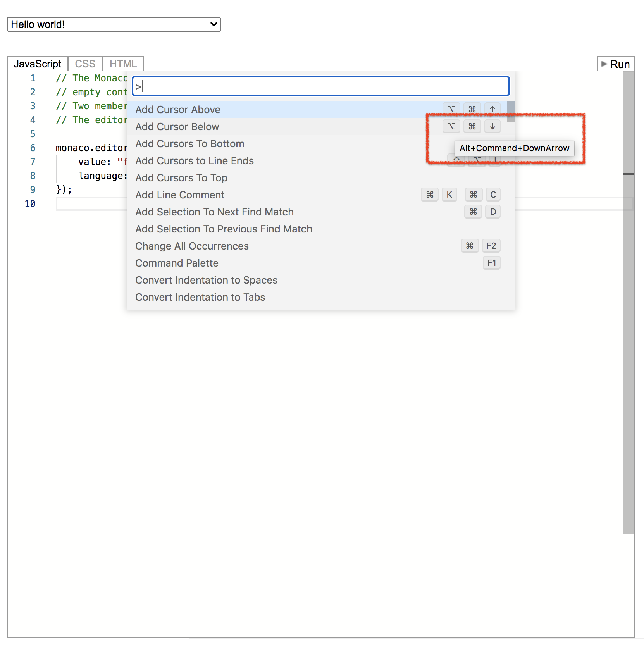The image size is (644, 651).
Task: Click the F2 key badge for Change All Occurrences
Action: point(491,246)
